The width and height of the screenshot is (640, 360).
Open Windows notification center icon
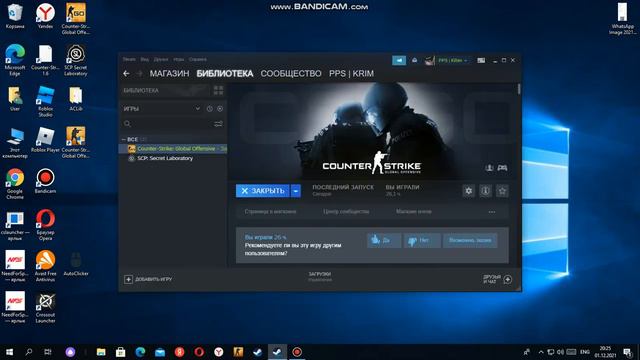pyautogui.click(x=627, y=352)
